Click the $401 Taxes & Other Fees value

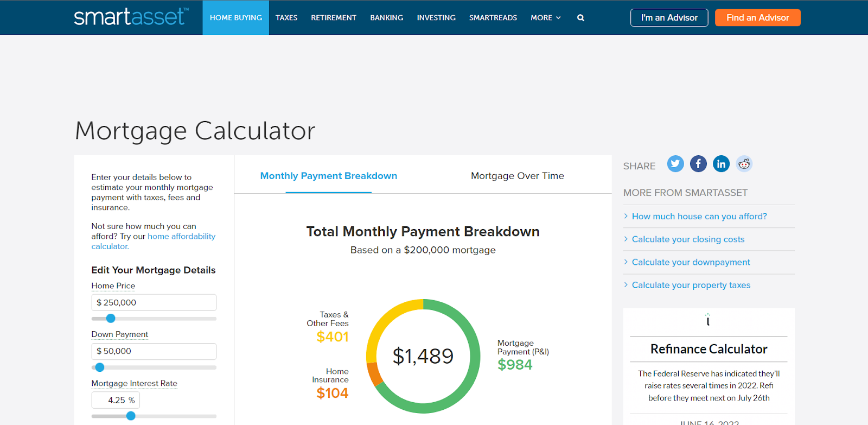pyautogui.click(x=333, y=337)
